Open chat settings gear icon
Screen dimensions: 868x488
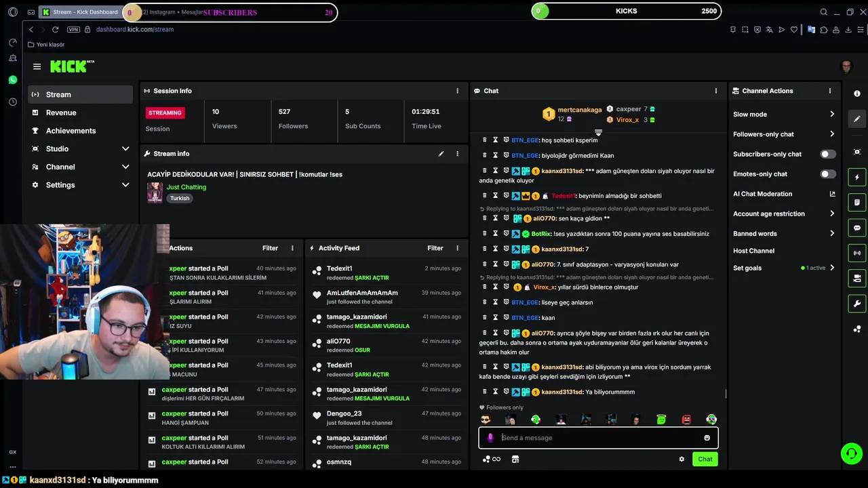click(682, 459)
